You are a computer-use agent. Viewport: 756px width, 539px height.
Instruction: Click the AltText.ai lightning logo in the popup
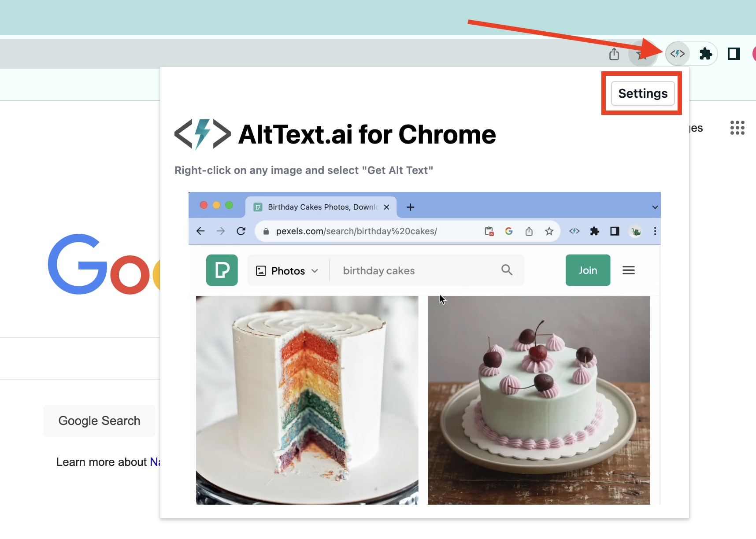(203, 134)
